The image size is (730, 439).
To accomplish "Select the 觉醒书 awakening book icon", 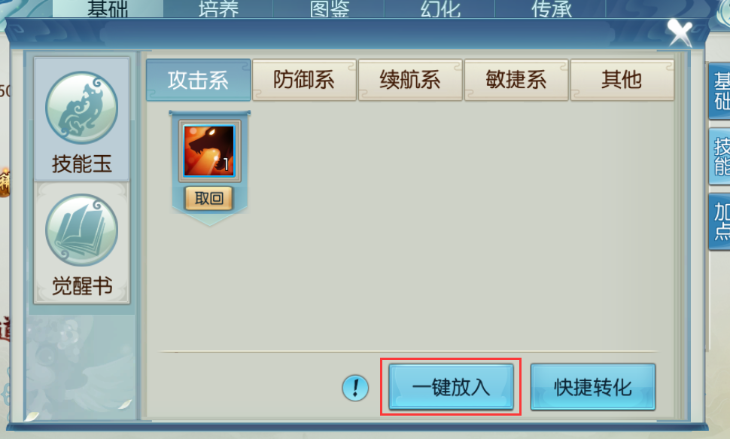I will pyautogui.click(x=81, y=230).
